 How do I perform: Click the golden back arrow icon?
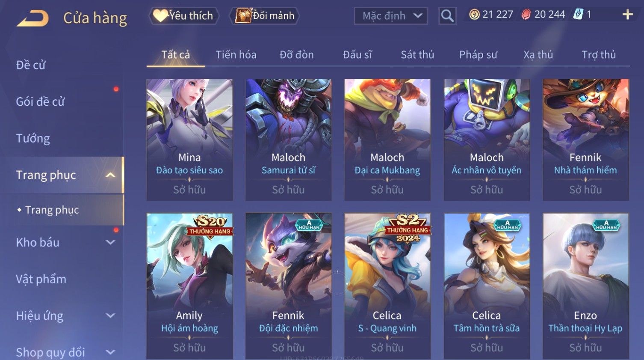[32, 19]
